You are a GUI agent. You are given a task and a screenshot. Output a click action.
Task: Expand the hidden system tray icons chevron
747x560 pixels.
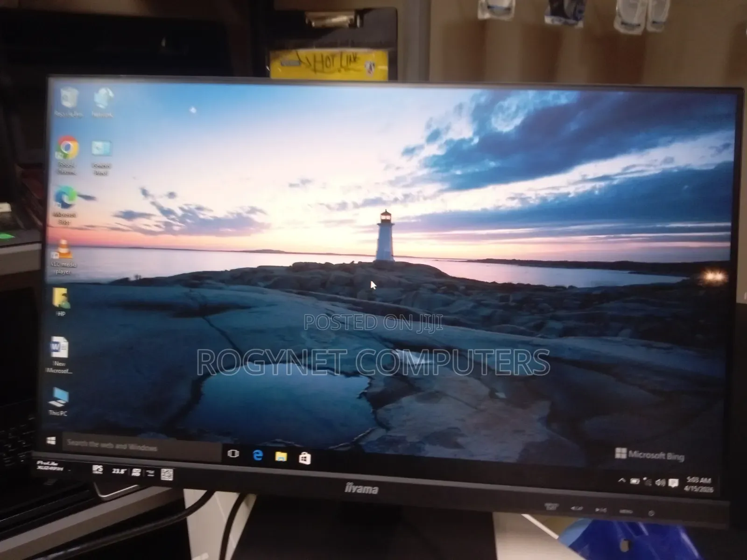click(x=621, y=480)
